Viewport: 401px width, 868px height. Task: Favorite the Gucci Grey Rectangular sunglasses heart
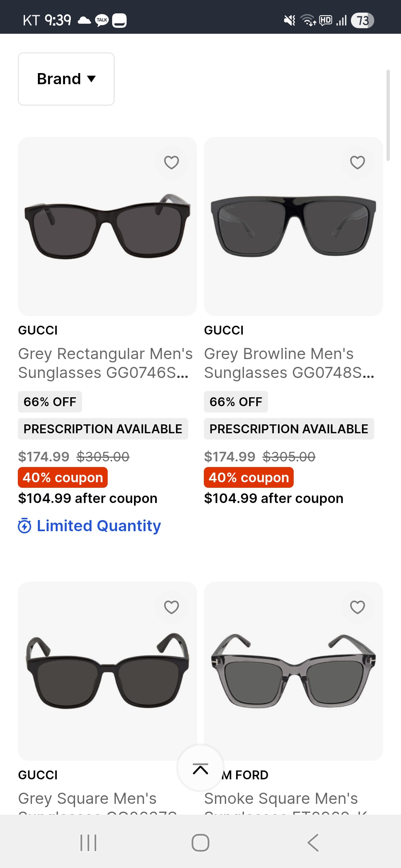coord(172,162)
